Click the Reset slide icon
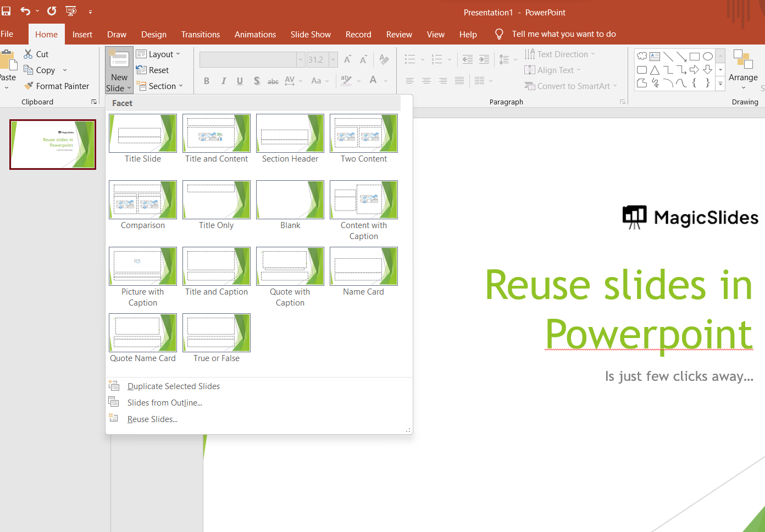The image size is (765, 532). [x=141, y=70]
